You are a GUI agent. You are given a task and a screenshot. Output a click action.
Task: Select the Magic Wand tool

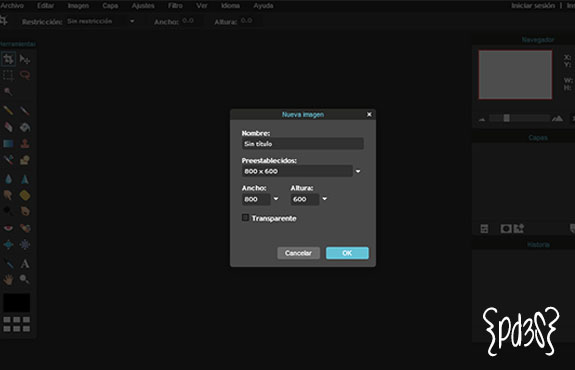click(8, 91)
